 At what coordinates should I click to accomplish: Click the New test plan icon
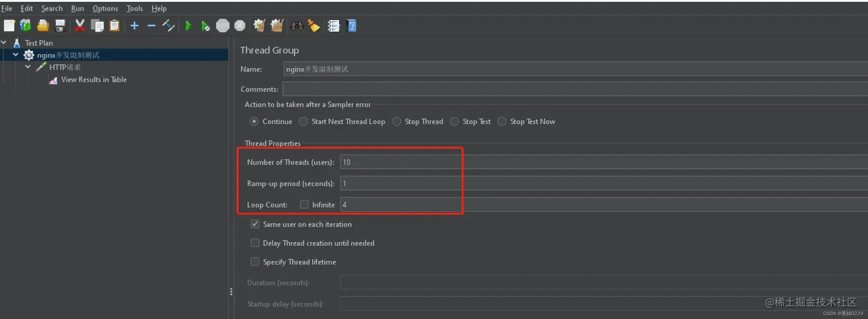(x=9, y=26)
